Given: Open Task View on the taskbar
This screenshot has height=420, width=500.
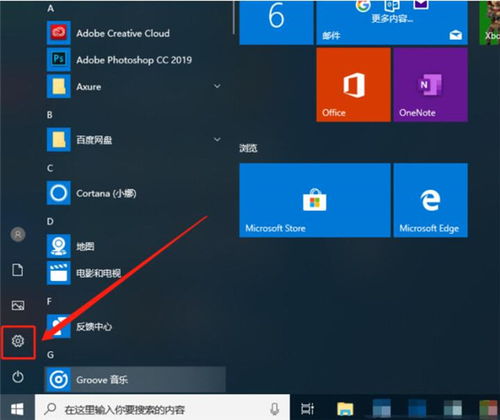Looking at the screenshot, I should pos(307,408).
